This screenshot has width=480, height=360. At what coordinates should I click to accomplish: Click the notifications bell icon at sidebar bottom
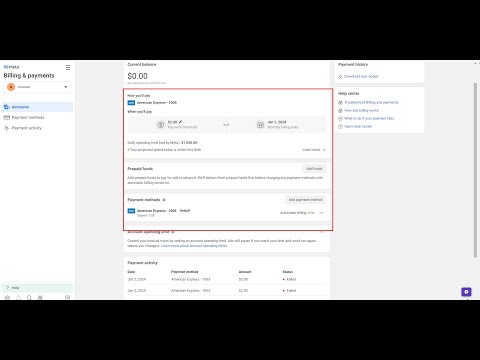pyautogui.click(x=18, y=298)
